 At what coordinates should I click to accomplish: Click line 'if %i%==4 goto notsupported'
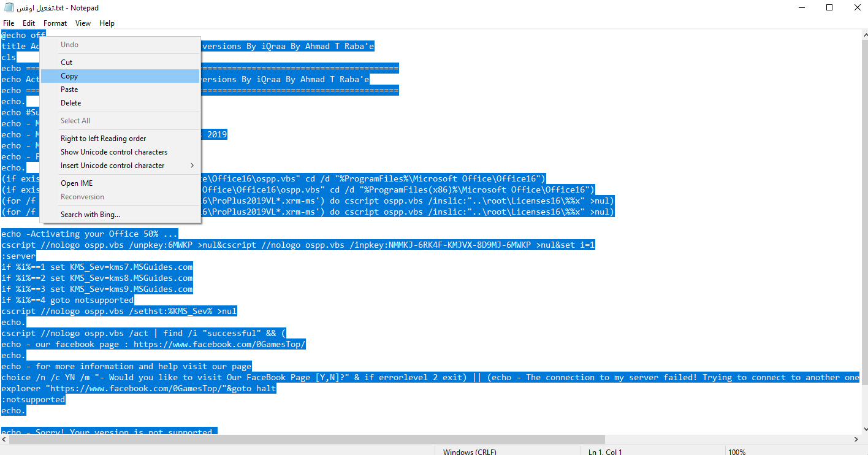67,300
